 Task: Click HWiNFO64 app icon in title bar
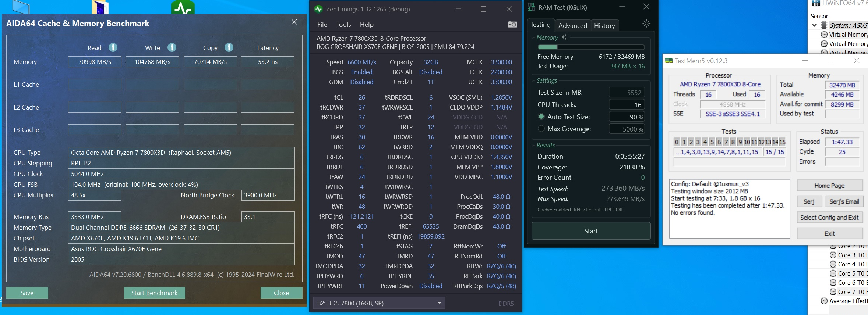[816, 3]
